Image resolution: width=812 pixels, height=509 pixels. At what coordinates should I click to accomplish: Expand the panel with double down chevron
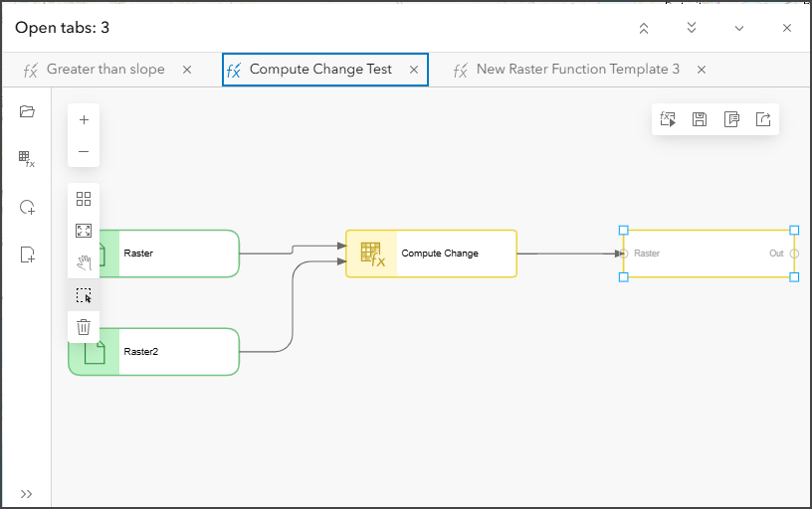coord(692,28)
